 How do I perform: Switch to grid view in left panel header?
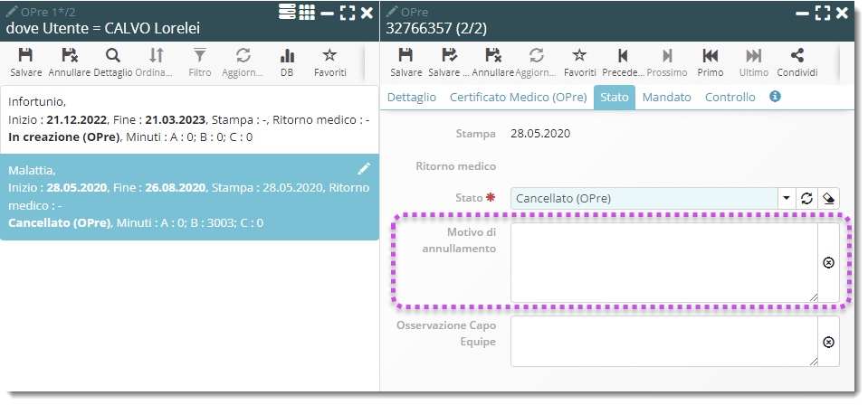point(307,13)
